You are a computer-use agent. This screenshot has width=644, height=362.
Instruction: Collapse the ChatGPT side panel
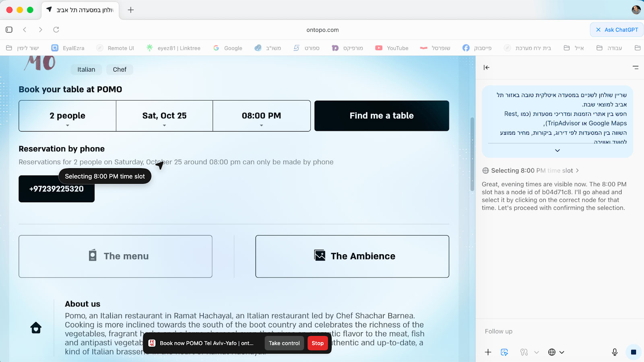(487, 68)
